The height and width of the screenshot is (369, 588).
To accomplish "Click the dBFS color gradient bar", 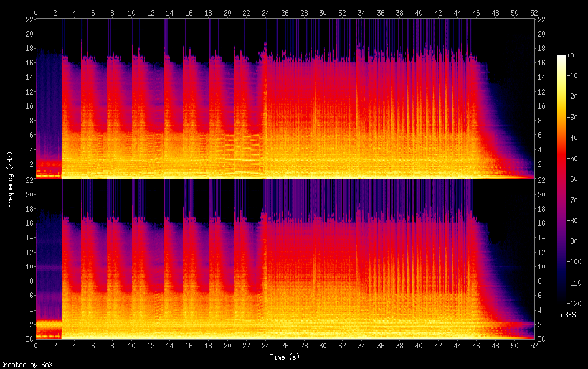I will pyautogui.click(x=561, y=179).
